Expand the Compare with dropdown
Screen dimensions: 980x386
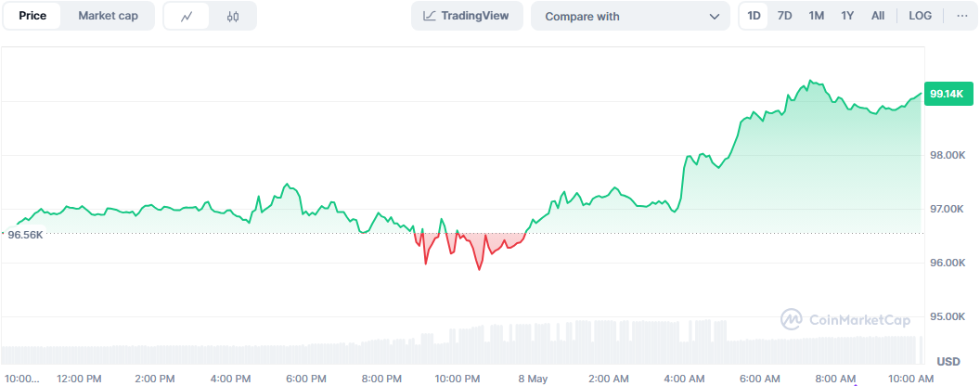[x=630, y=16]
